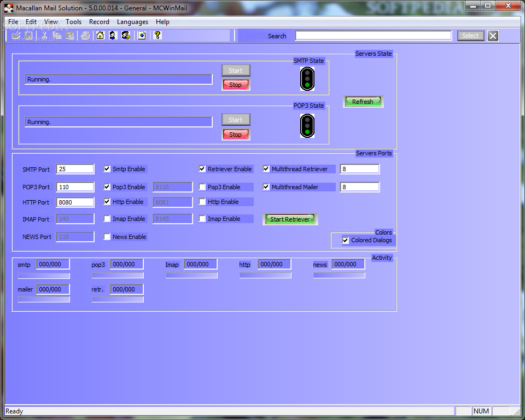Toggle the Multithread Mailer checkbox
Image resolution: width=525 pixels, height=420 pixels.
click(266, 187)
